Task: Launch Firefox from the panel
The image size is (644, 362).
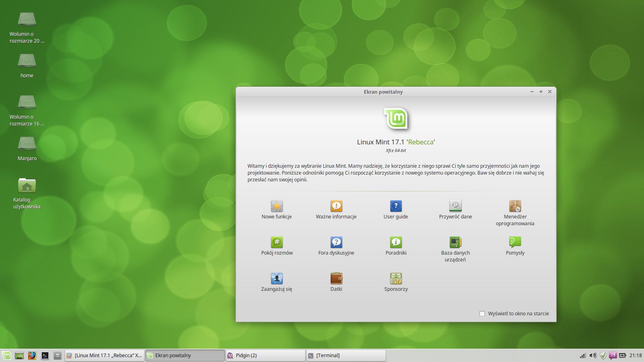Action: [32, 356]
